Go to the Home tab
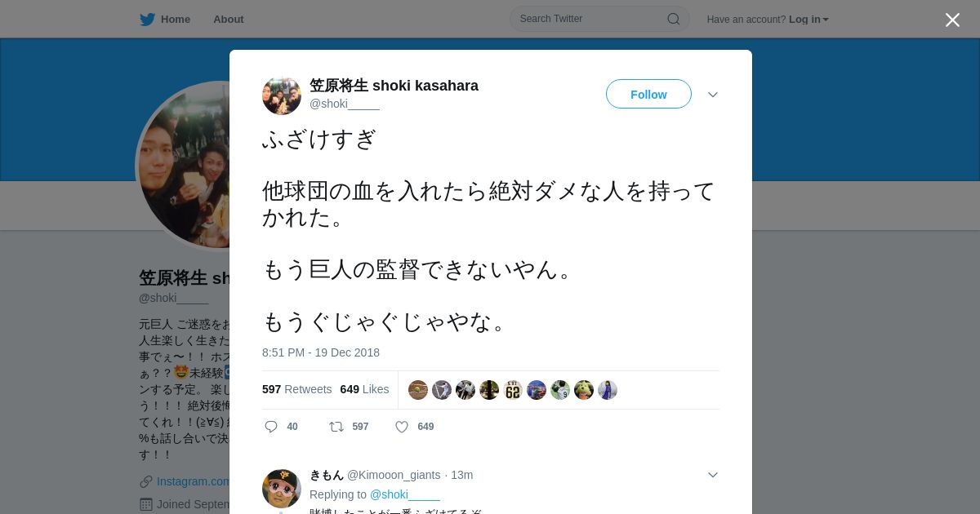980x514 pixels. (165, 19)
